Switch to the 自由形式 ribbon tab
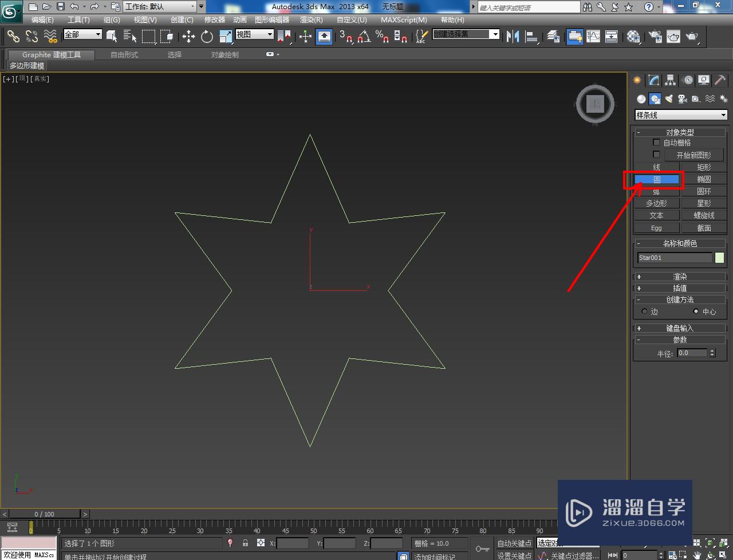Viewport: 733px width, 560px height. tap(124, 55)
